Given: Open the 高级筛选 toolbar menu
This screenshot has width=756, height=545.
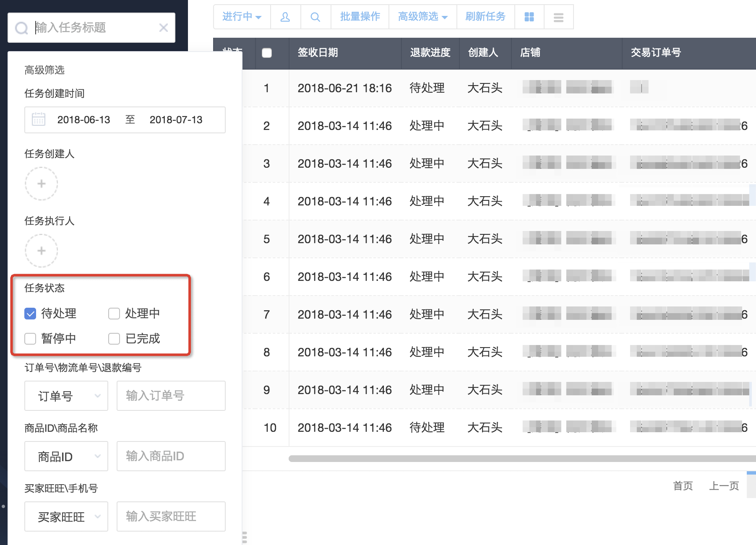Looking at the screenshot, I should click(x=422, y=17).
